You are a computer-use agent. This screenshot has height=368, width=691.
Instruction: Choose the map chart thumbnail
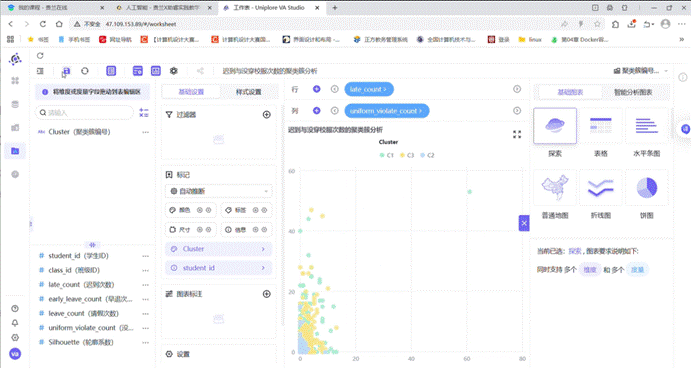(x=555, y=188)
